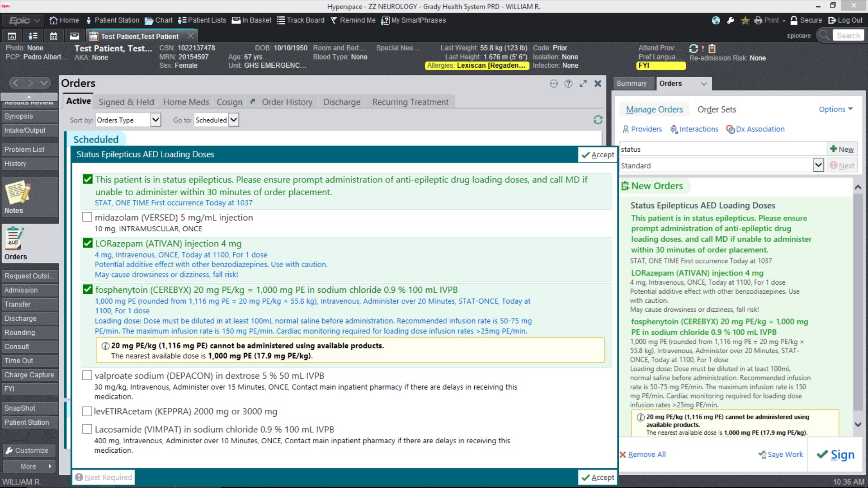Check the valproate sodium (DEPACON) checkbox
Screen dimensions: 868x488
pyautogui.click(x=87, y=375)
